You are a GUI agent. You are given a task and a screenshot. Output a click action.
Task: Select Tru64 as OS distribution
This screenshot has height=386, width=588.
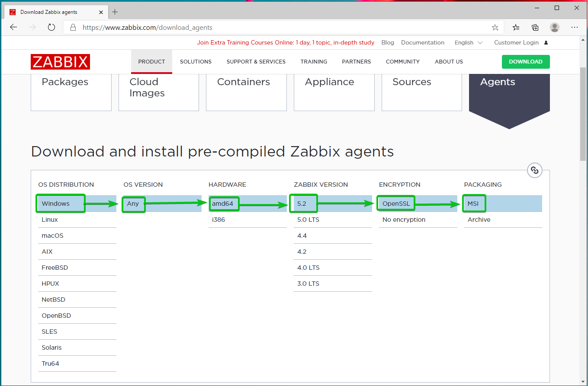point(77,364)
